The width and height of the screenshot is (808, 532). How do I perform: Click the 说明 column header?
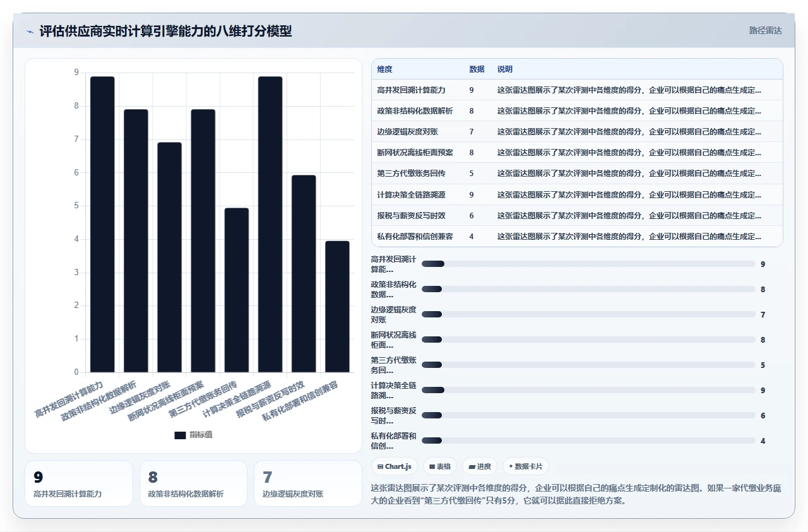[505, 69]
